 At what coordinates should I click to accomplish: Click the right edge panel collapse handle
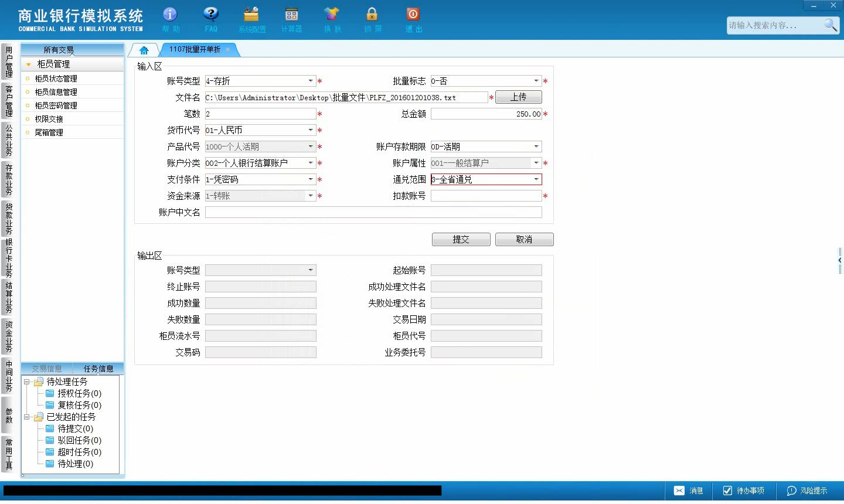(x=840, y=260)
